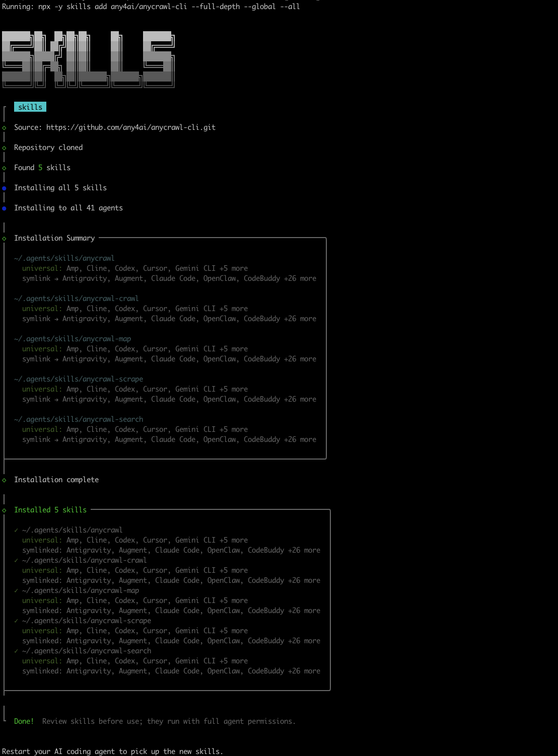Click the SKILLS ASCII art banner

click(x=88, y=59)
